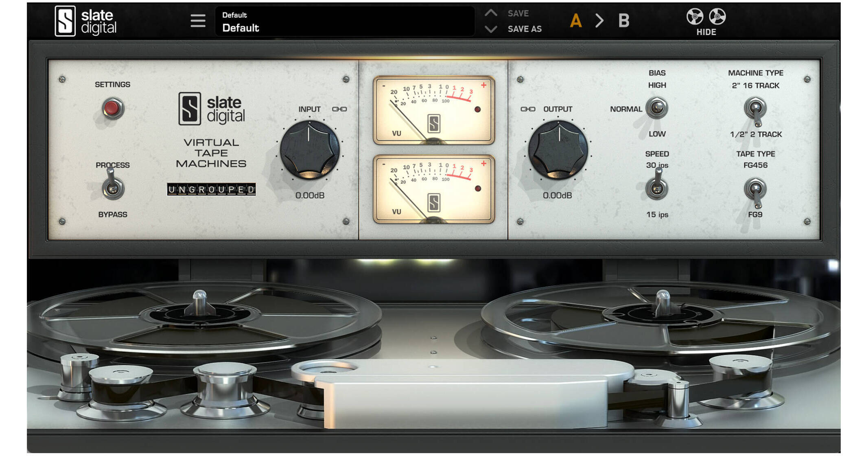
Task: Click the Slate Digital logo in header
Action: tap(86, 21)
